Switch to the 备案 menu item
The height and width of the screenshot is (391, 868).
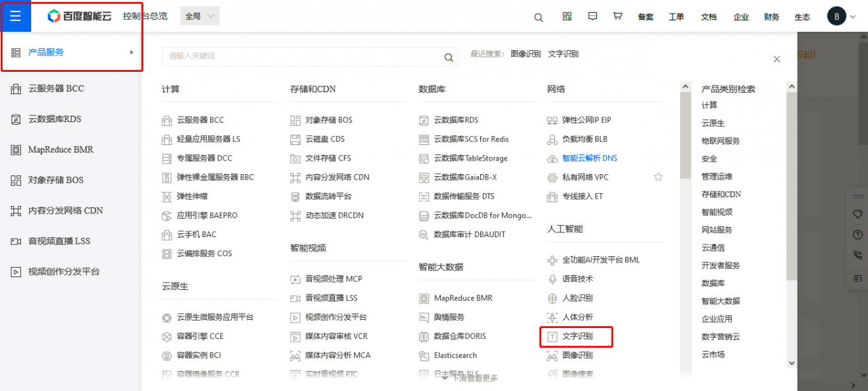tap(646, 16)
